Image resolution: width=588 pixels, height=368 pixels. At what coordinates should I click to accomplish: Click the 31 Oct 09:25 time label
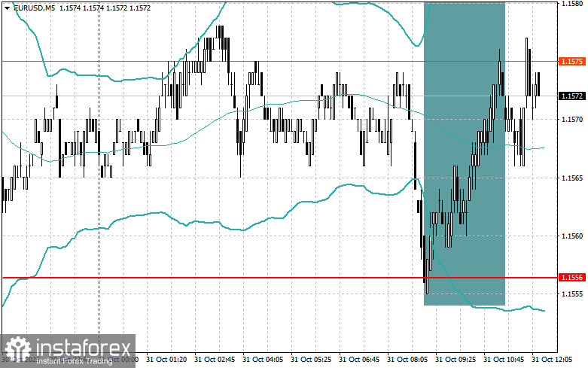455,360
